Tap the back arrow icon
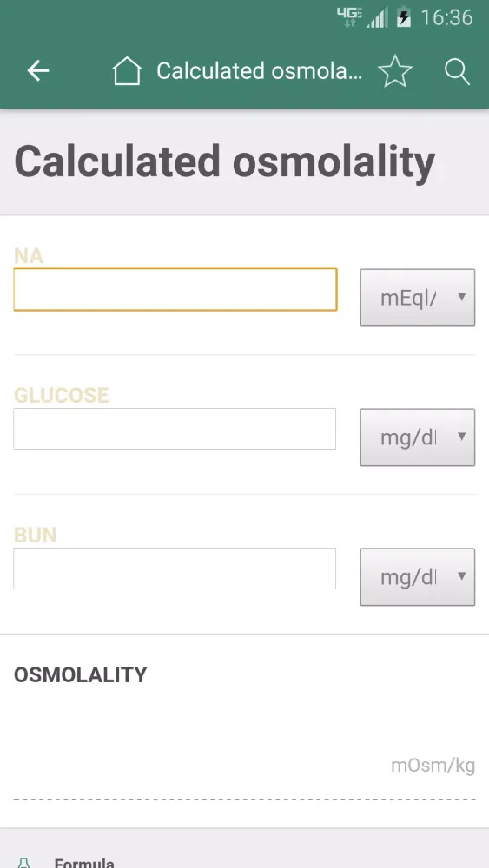489x868 pixels. tap(38, 71)
